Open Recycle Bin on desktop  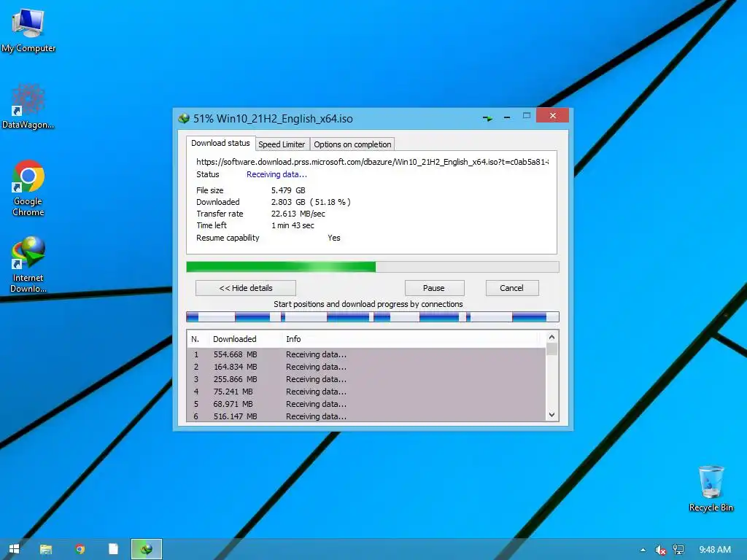(x=711, y=489)
